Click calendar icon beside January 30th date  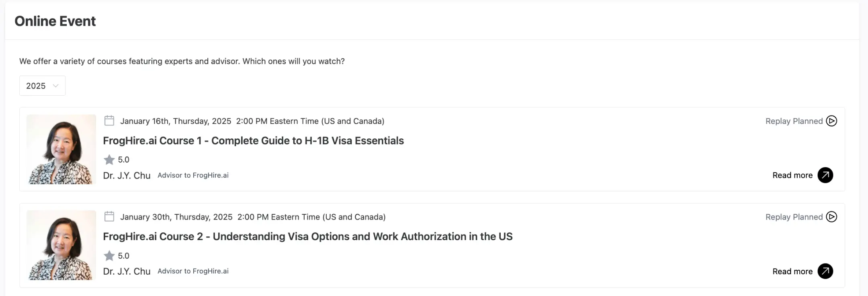tap(109, 216)
